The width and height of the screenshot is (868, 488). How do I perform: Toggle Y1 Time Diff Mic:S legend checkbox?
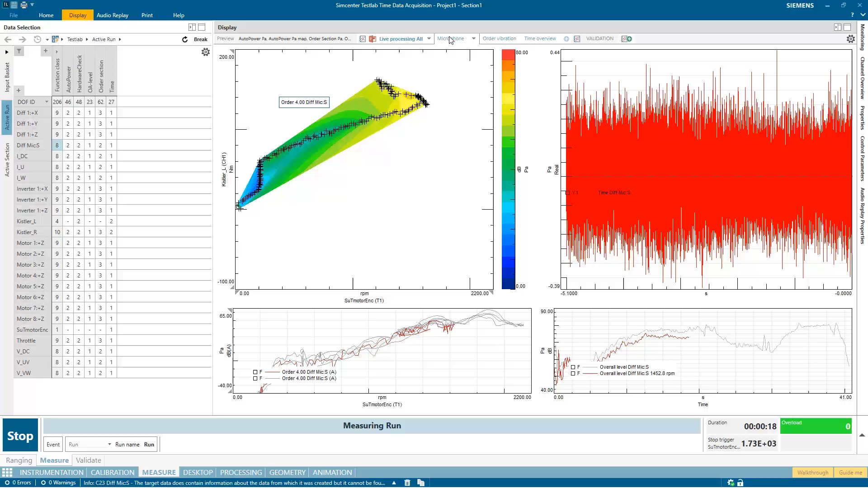pos(567,192)
